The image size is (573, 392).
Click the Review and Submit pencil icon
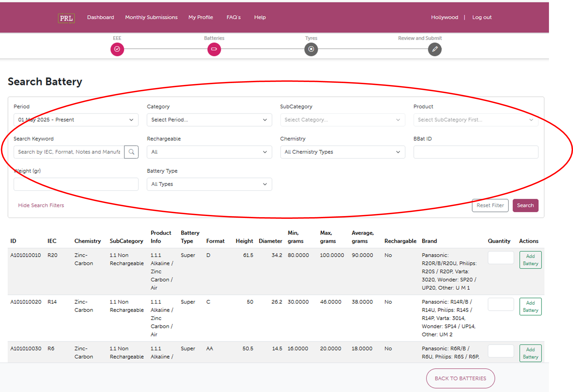434,49
